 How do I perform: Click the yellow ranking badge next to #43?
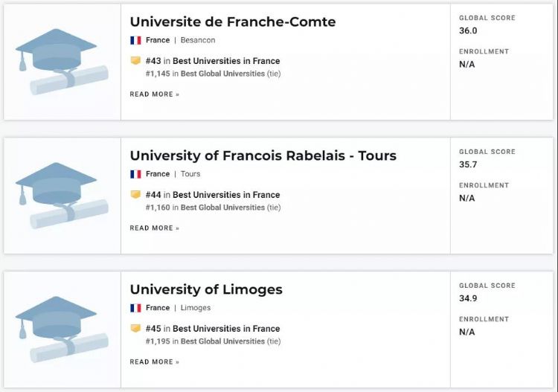point(135,60)
